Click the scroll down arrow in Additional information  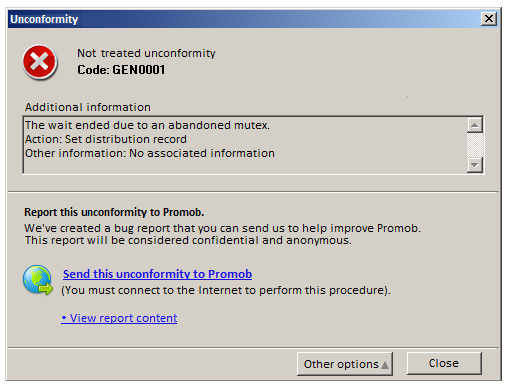[x=475, y=165]
